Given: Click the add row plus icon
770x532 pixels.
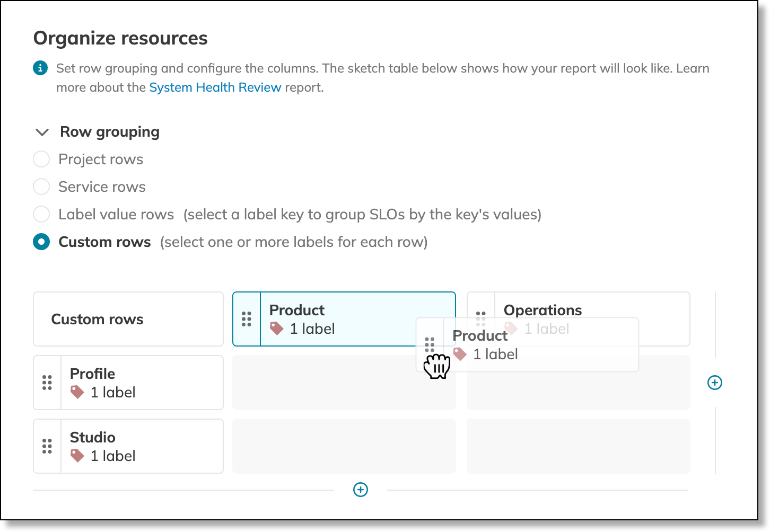Looking at the screenshot, I should (x=361, y=490).
